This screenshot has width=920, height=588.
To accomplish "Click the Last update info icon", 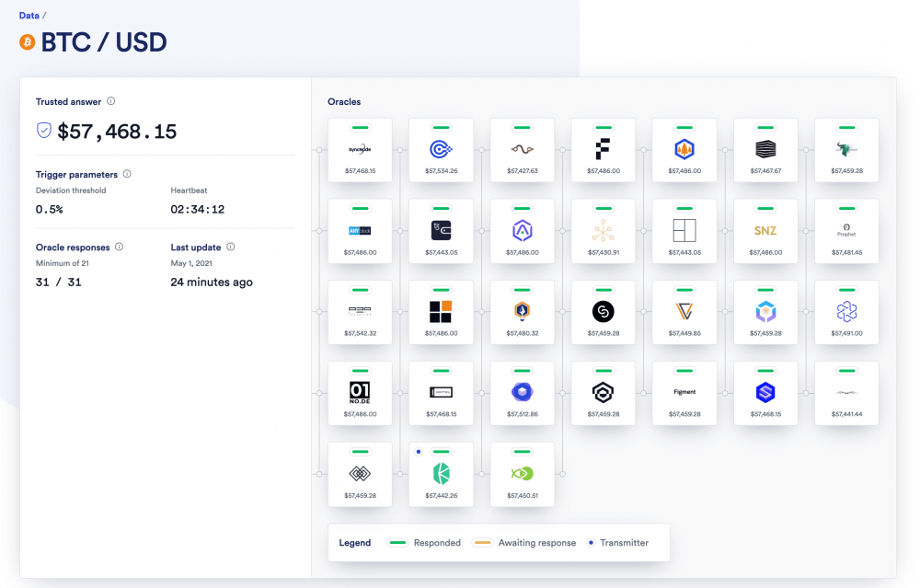I will click(x=231, y=247).
